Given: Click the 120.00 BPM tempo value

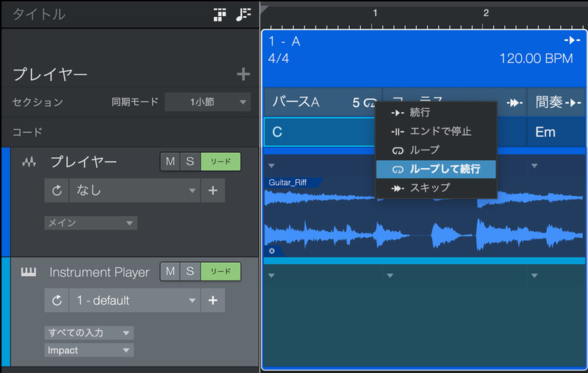Looking at the screenshot, I should point(537,59).
